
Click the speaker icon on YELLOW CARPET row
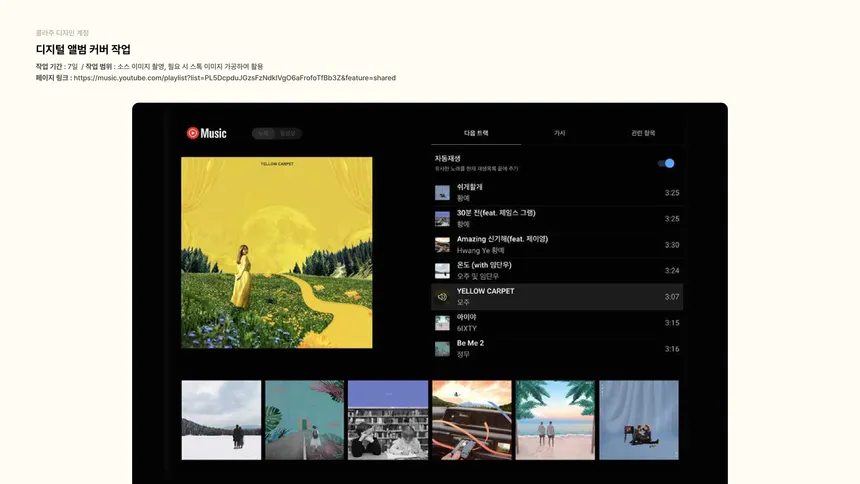point(442,297)
